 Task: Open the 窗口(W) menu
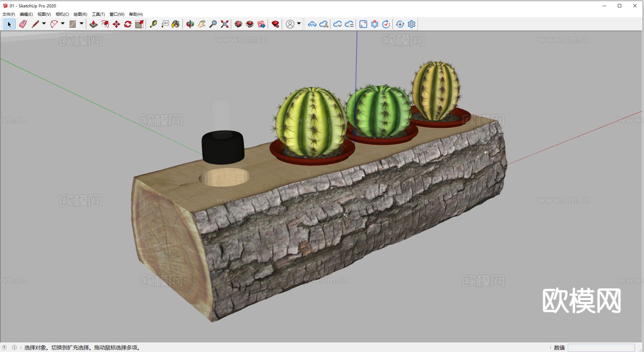(117, 14)
